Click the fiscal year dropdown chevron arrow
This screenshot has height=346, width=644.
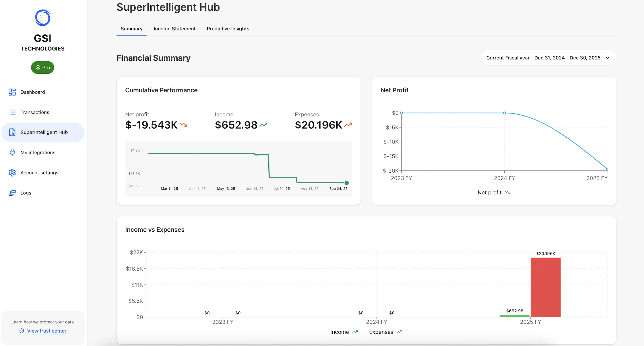[x=607, y=58]
